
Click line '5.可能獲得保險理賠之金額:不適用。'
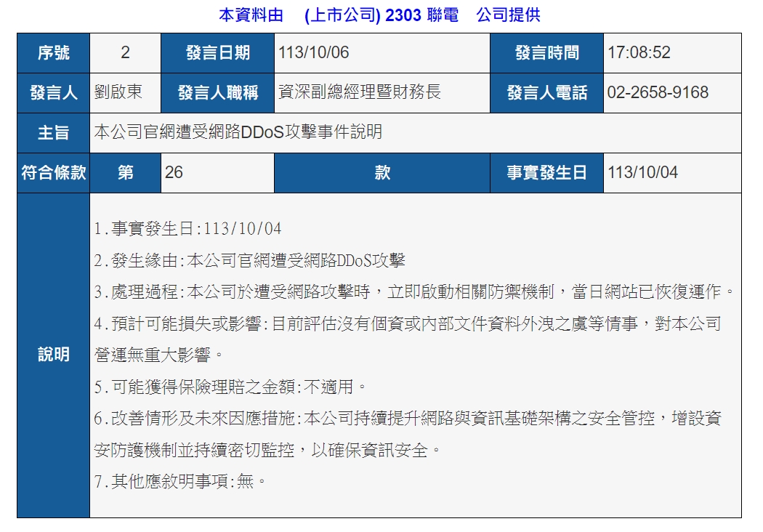(230, 387)
